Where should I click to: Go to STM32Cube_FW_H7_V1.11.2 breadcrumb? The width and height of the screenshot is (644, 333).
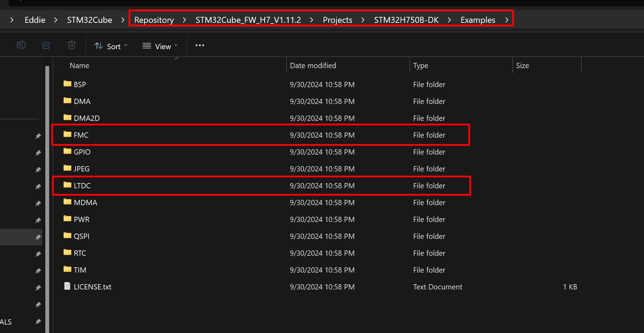tap(248, 20)
